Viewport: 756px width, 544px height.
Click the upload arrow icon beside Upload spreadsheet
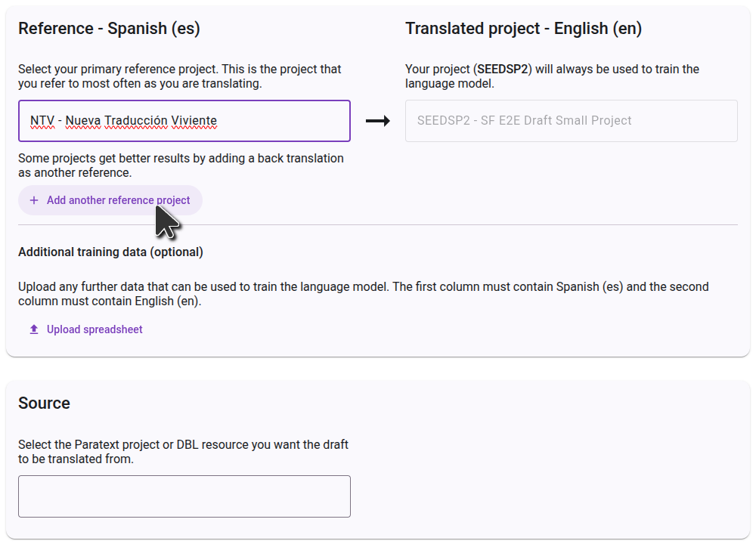click(x=34, y=329)
